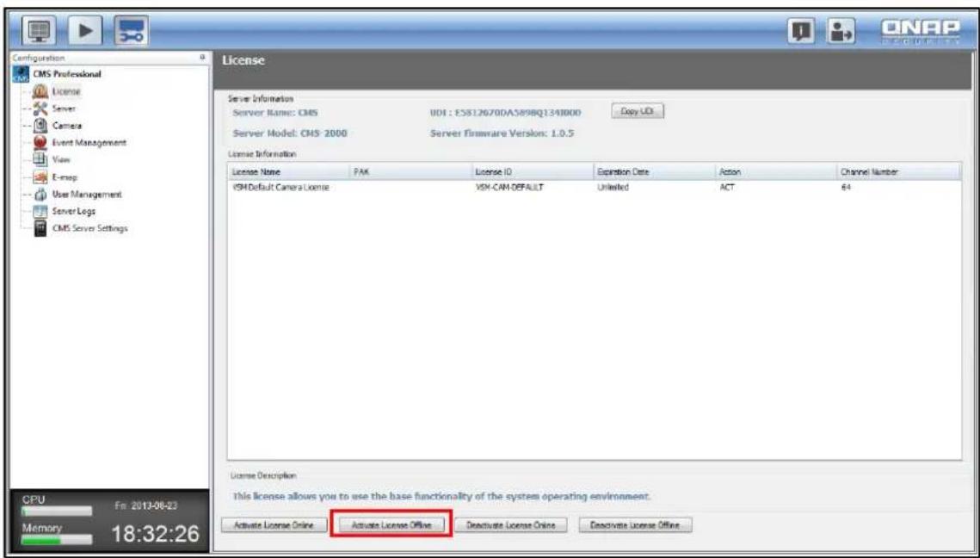Click the Copy UDI button
Image resolution: width=980 pixels, height=558 pixels.
tap(637, 110)
